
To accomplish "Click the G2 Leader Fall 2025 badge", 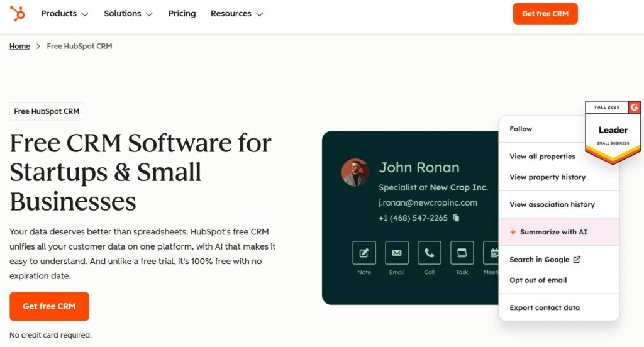I will pos(613,131).
